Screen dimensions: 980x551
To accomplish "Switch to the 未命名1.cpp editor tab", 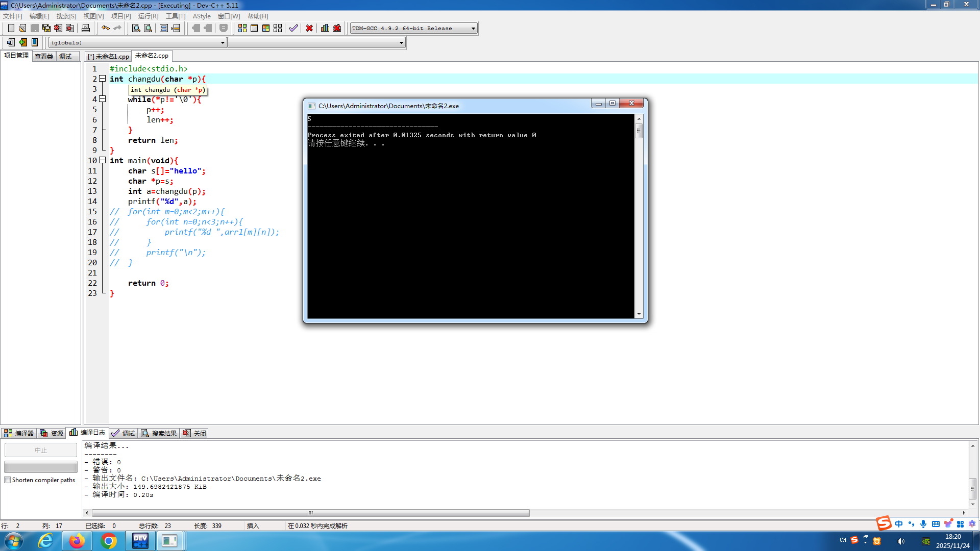I will 108,56.
